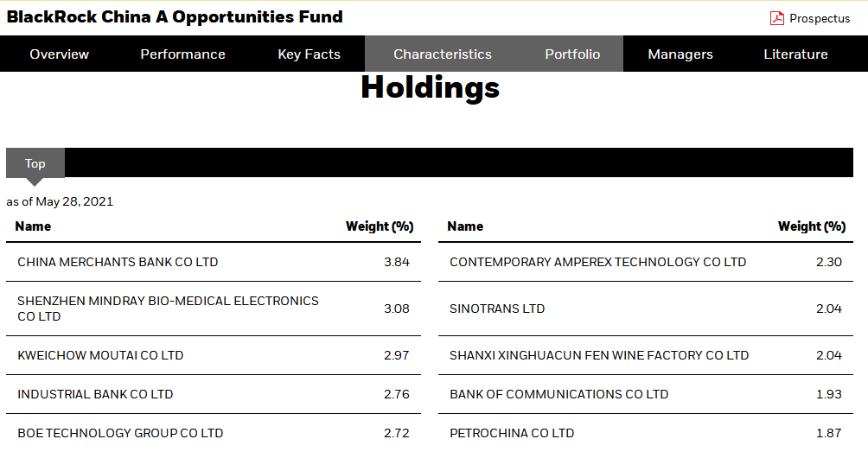Open the Key Facts tab

(x=309, y=54)
